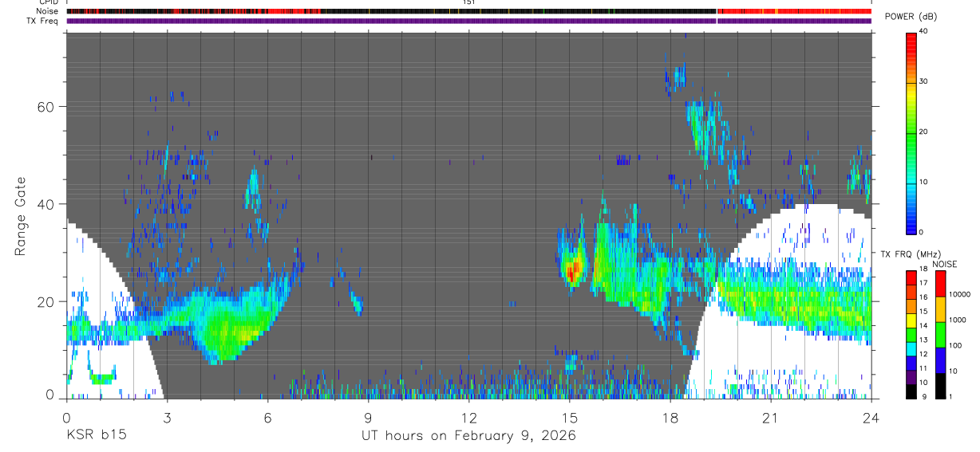Click the 17 label in the TX FRQ legend
980x452 pixels.
(x=923, y=283)
